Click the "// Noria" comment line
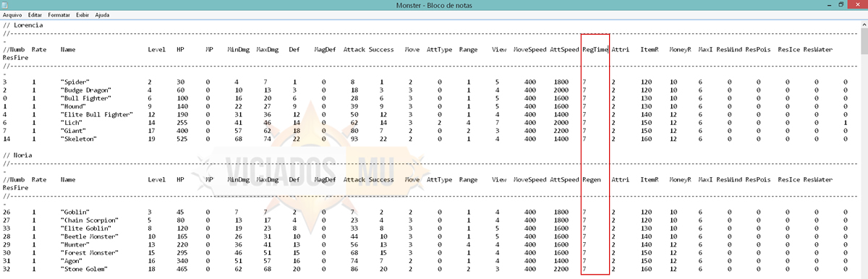 (18, 155)
